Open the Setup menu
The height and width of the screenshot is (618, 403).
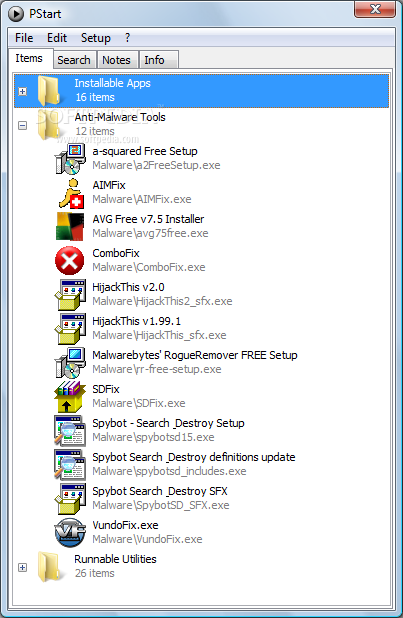pyautogui.click(x=95, y=38)
